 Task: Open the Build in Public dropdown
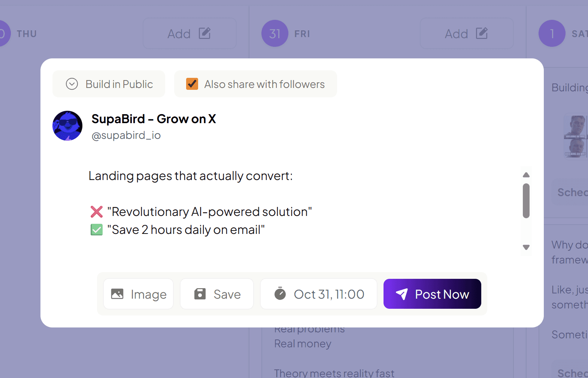109,84
